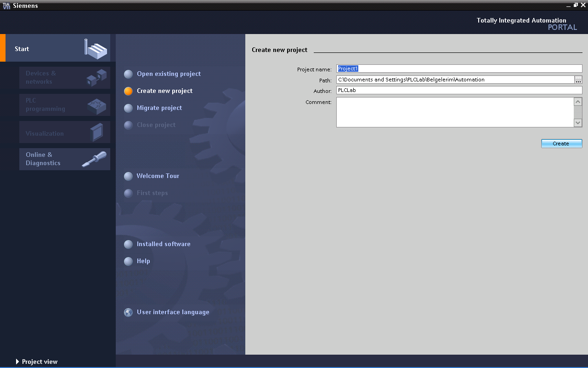The height and width of the screenshot is (368, 588).
Task: Click the Visualization panel icon
Action: coord(97,132)
